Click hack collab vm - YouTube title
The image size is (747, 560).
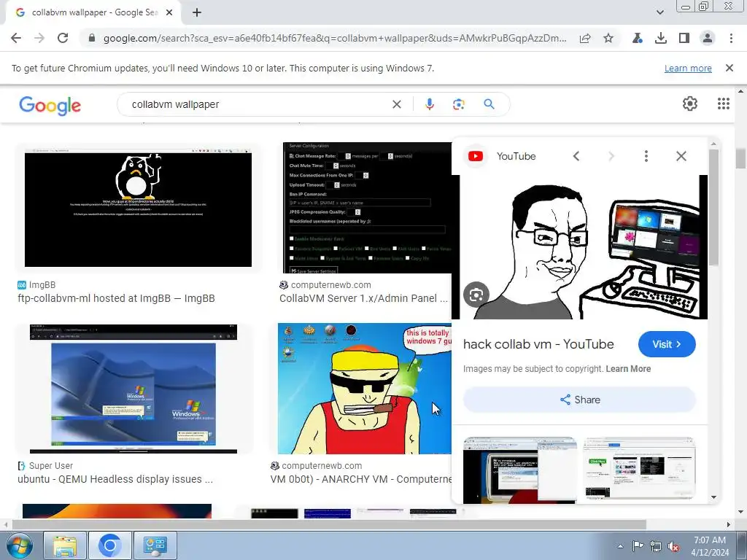[538, 344]
